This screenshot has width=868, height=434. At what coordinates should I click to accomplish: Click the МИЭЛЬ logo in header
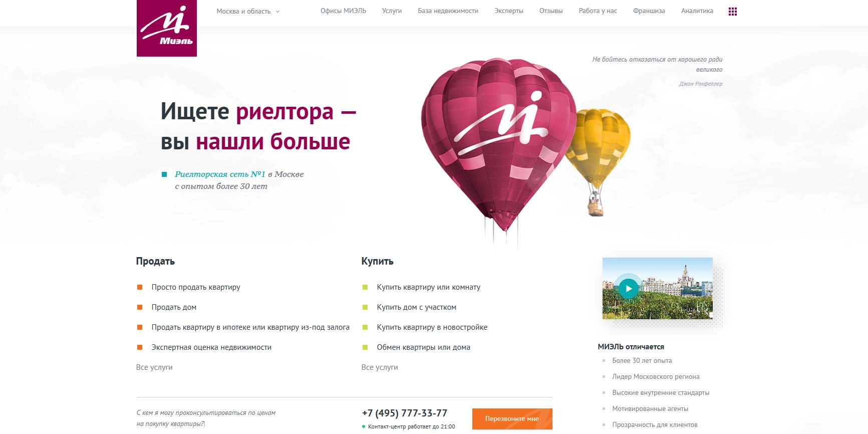tap(167, 28)
